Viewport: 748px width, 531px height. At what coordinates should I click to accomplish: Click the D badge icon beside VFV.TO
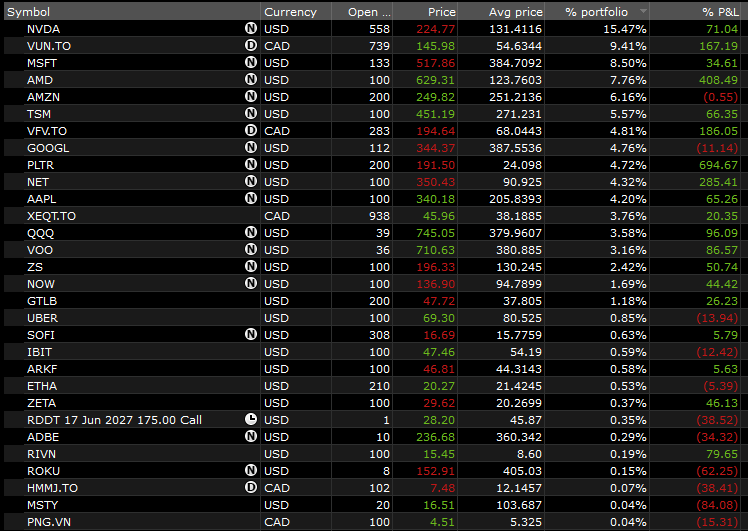tap(251, 131)
